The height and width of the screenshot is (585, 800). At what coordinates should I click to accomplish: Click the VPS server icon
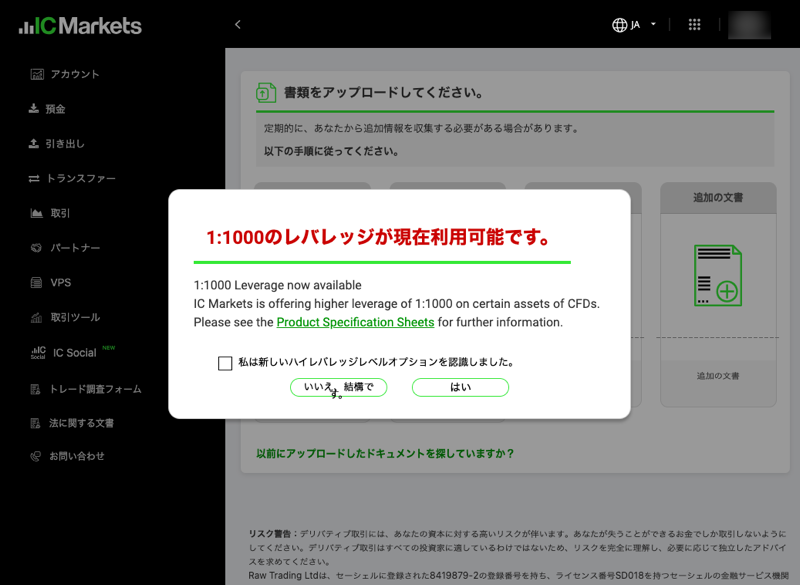click(36, 283)
